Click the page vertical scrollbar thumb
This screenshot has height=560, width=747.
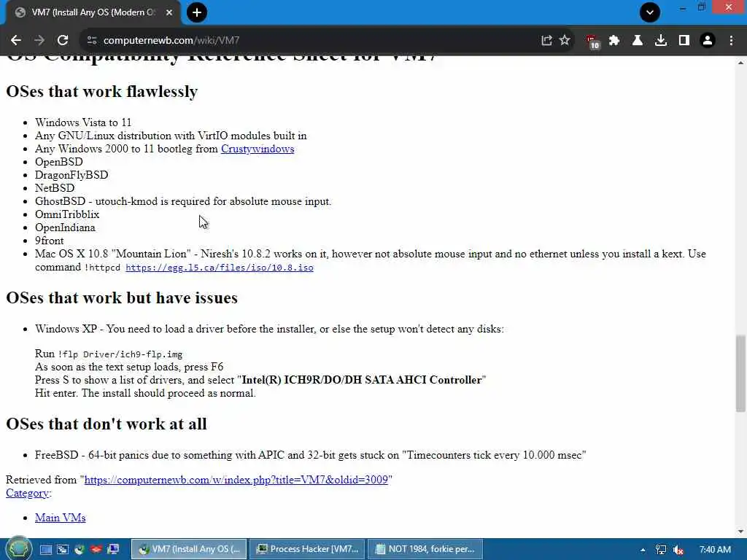point(741,373)
